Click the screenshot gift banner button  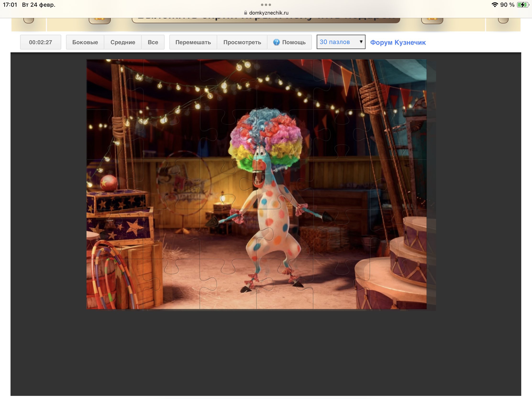coord(266,20)
